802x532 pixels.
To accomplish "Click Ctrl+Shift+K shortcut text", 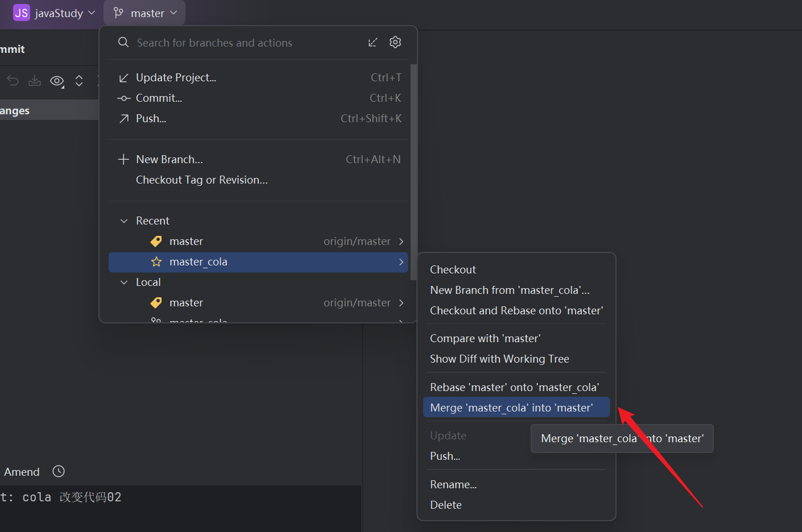I will 371,118.
